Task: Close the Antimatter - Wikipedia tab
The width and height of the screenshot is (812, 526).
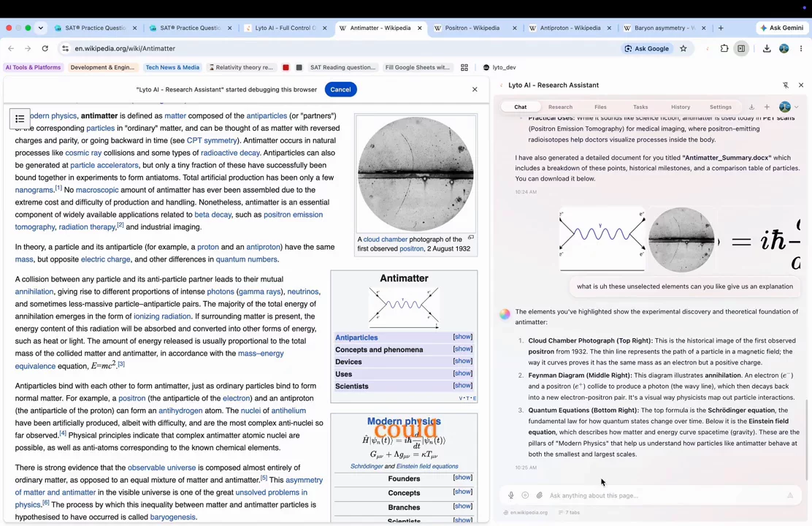Action: [419, 28]
